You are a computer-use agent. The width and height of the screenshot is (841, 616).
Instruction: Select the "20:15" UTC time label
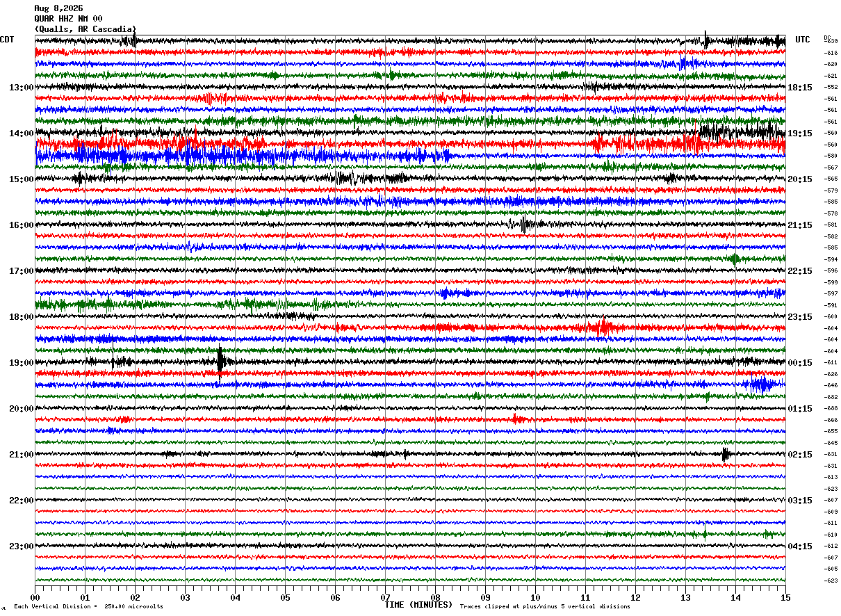tap(801, 179)
